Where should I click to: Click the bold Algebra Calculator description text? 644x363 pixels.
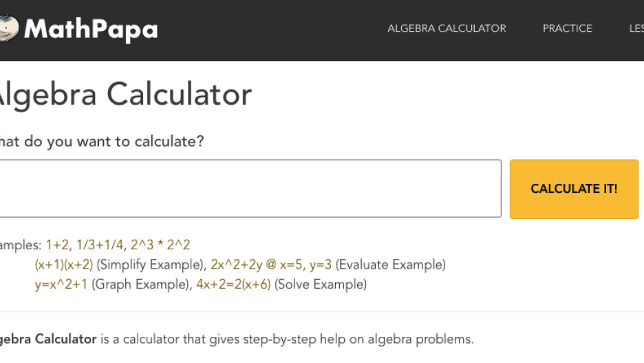pos(48,339)
